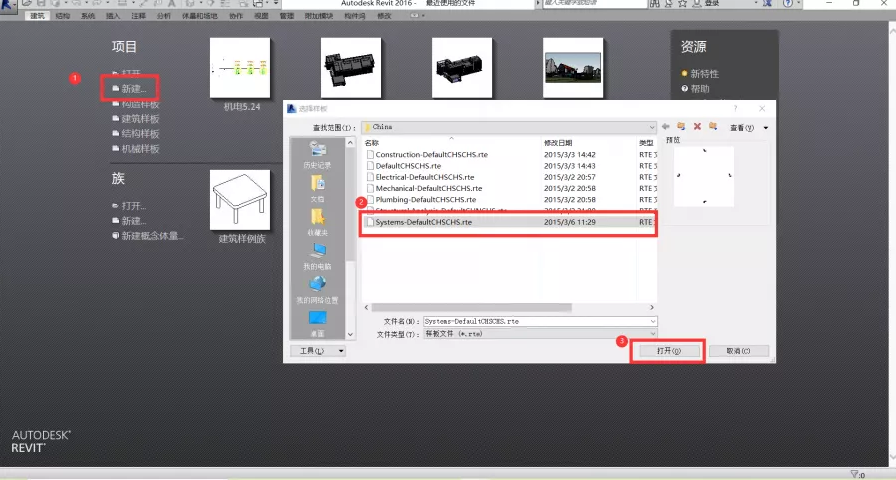
Task: Select 桌面 in the dialog sidebar
Action: (x=317, y=323)
